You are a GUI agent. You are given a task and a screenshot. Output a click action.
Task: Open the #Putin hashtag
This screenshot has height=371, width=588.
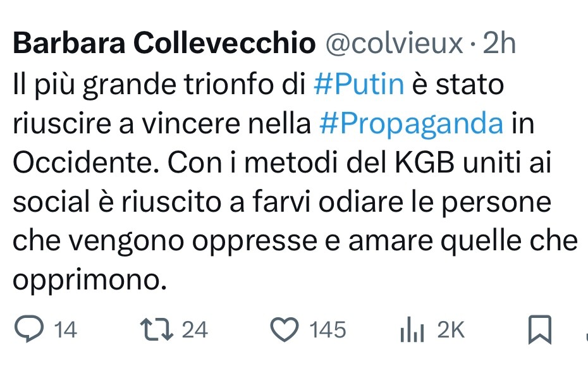(358, 85)
